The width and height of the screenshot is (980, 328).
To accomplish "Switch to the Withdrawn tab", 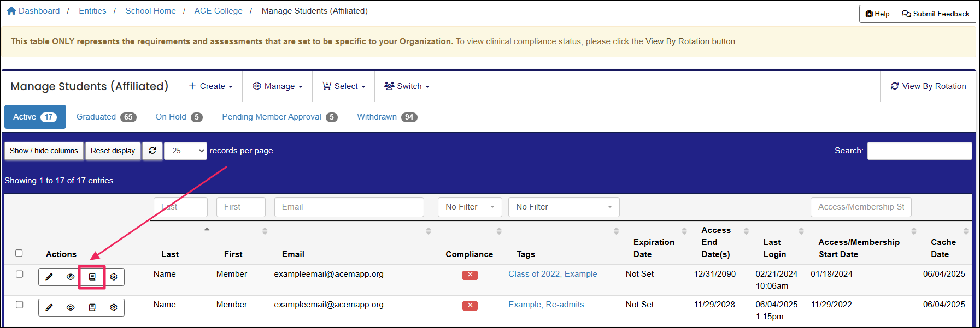I will tap(387, 117).
